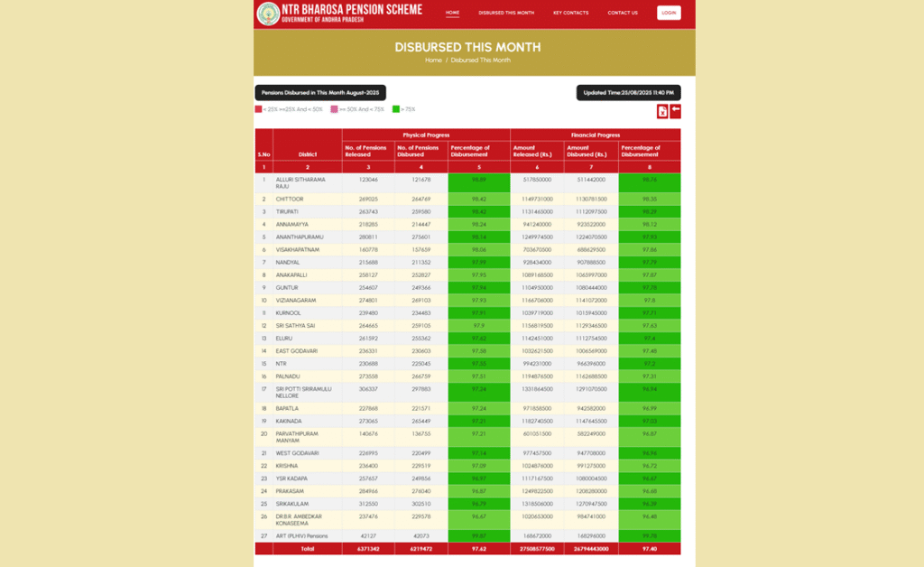924x567 pixels.
Task: Click the LOGIN button
Action: tap(669, 13)
